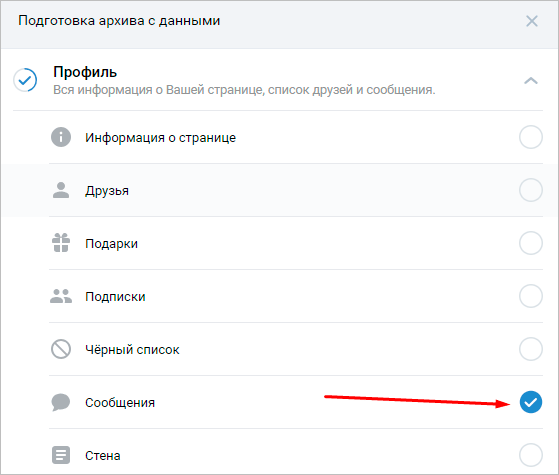Click the Профиль description text
This screenshot has width=559, height=475.
point(244,90)
